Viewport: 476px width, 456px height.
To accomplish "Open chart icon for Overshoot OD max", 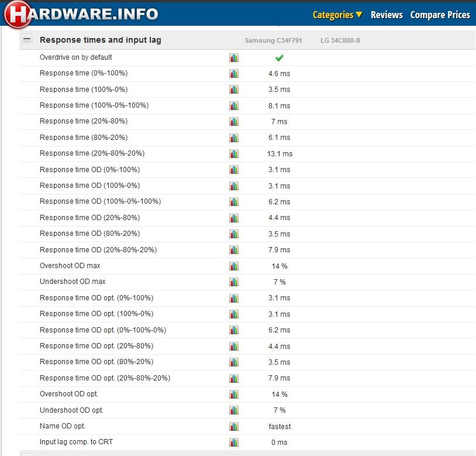I will click(x=234, y=266).
